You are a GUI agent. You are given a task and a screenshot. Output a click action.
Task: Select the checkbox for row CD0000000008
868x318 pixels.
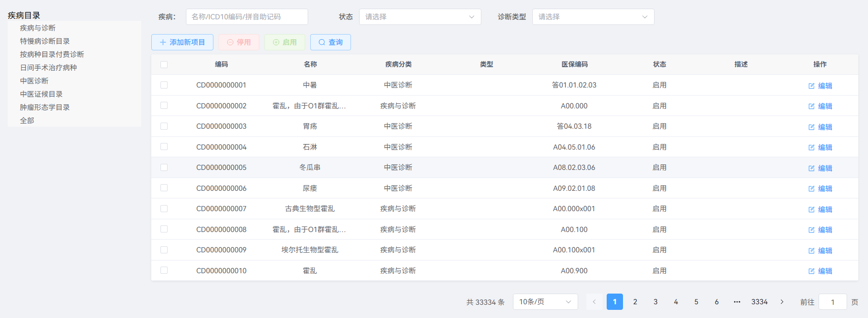(x=164, y=229)
